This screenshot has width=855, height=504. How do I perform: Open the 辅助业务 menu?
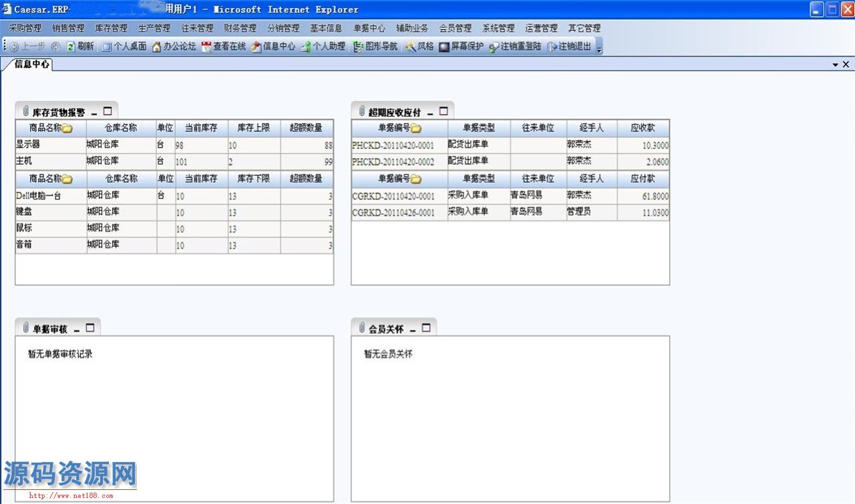click(412, 28)
